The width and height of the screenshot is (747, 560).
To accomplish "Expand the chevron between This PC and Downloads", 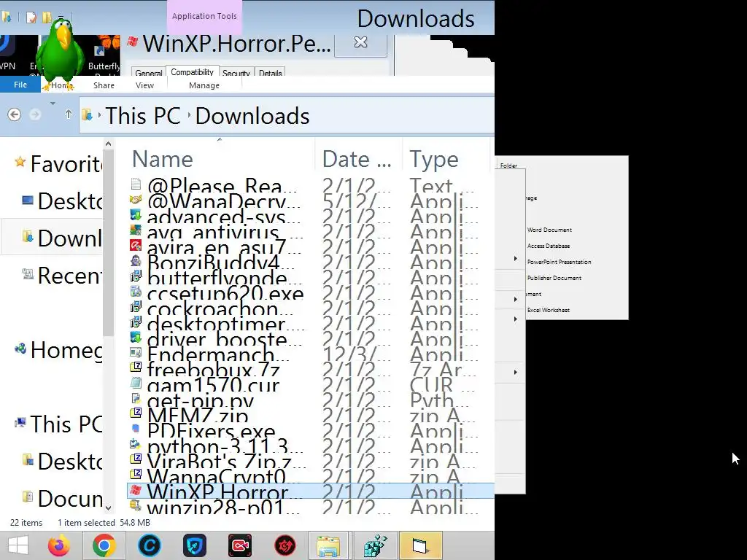I will (x=189, y=114).
